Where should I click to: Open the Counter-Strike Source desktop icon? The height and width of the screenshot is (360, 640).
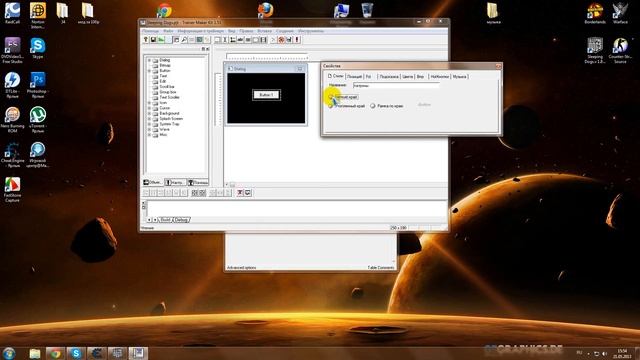(620, 51)
